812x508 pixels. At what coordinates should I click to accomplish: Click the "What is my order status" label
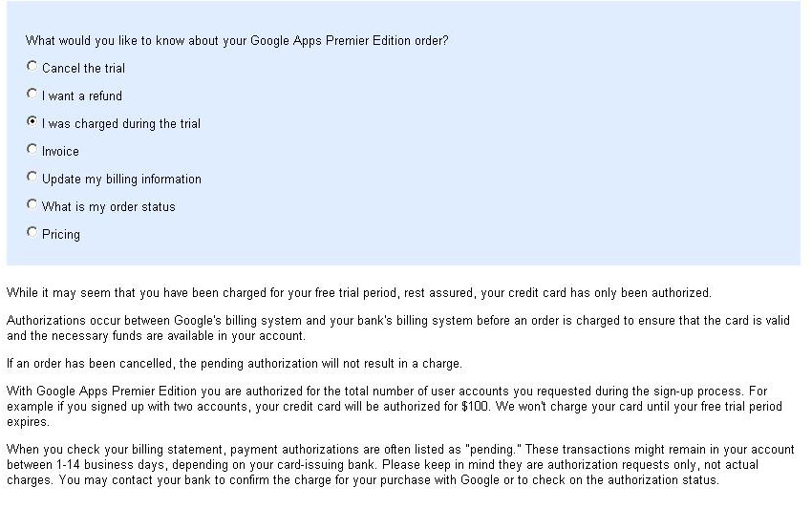click(x=109, y=206)
